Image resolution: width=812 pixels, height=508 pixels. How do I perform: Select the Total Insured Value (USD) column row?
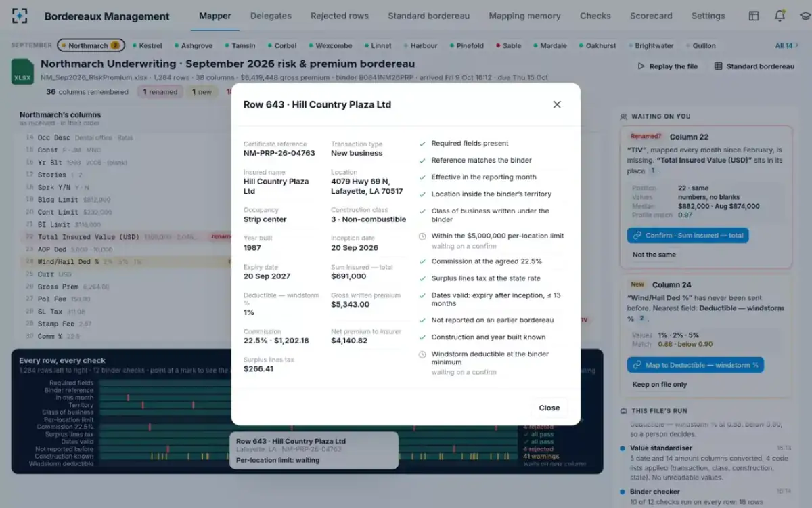pyautogui.click(x=125, y=237)
